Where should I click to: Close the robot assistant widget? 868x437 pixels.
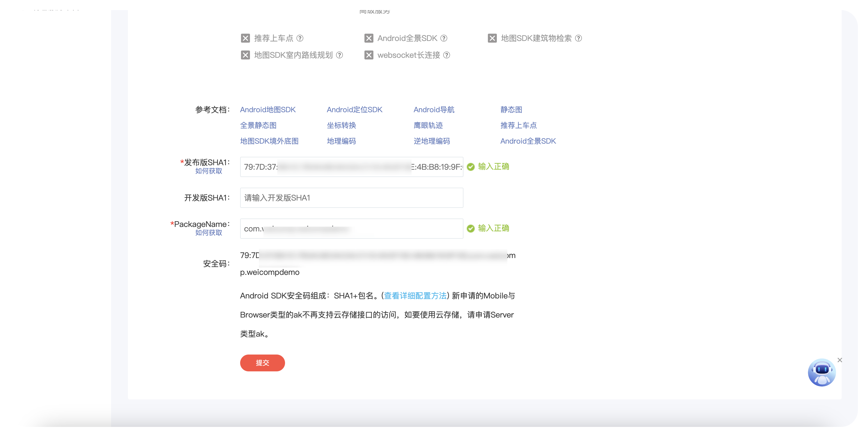click(840, 360)
